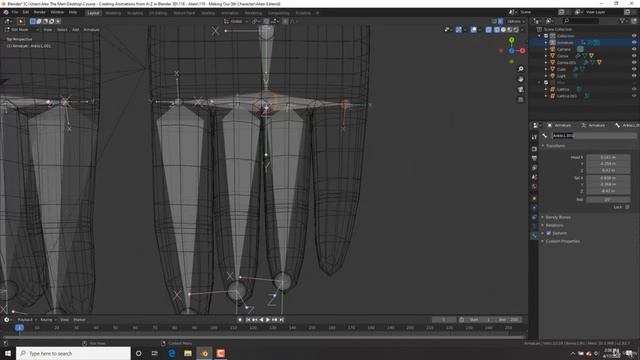Open the Help menu

click(x=73, y=12)
